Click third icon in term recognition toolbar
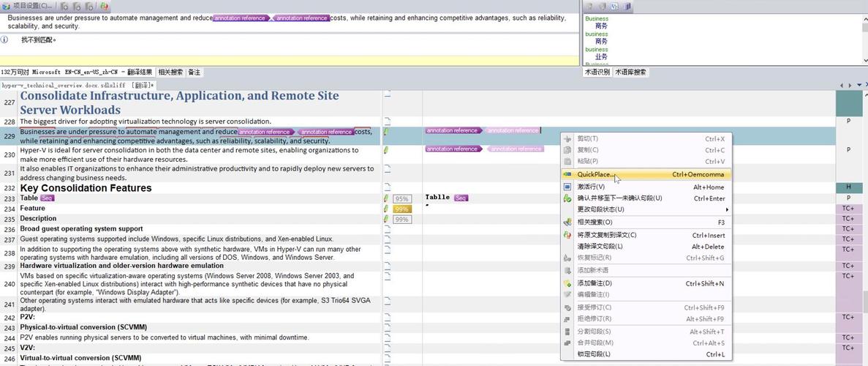868x366 pixels. pyautogui.click(x=614, y=7)
